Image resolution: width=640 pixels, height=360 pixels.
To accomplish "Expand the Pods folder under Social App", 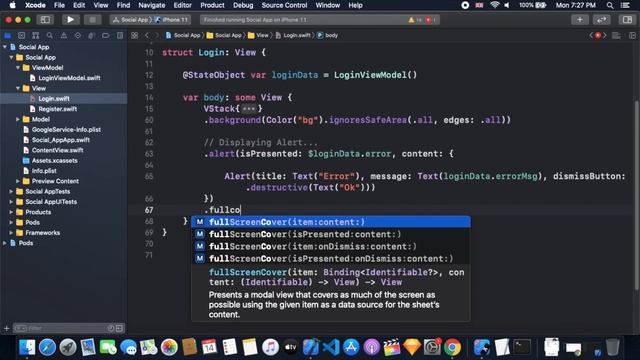I will click(x=11, y=222).
